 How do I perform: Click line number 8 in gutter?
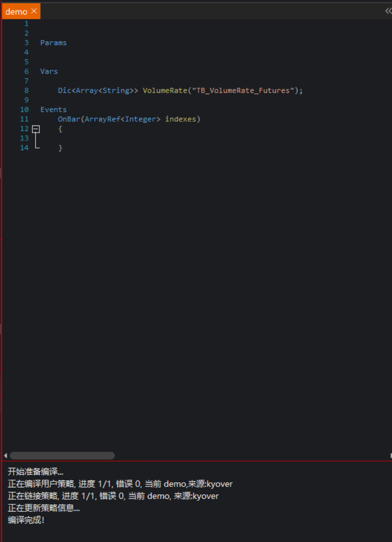(x=26, y=90)
